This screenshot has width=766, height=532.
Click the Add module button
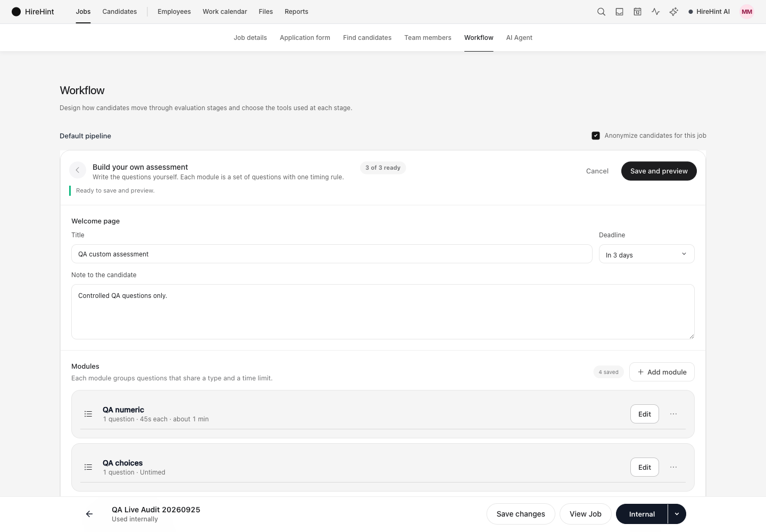(662, 372)
